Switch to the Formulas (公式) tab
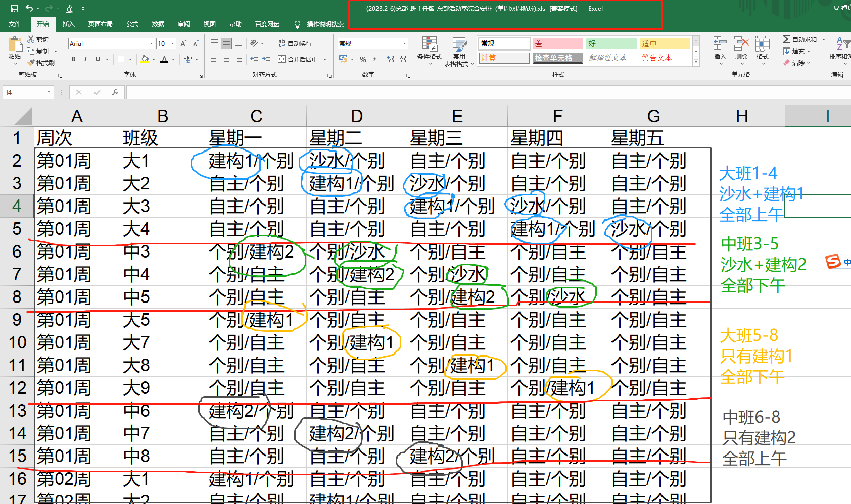Screen dimensions: 851x504 tap(132, 24)
